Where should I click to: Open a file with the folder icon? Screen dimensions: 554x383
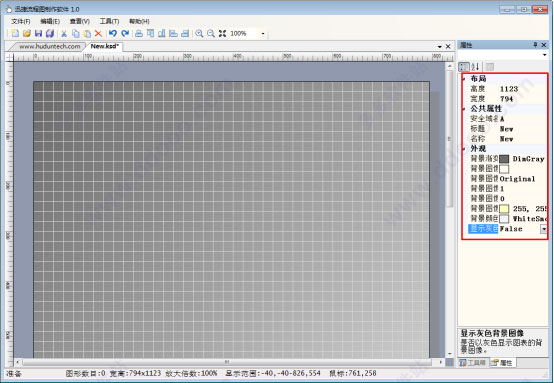(x=27, y=33)
